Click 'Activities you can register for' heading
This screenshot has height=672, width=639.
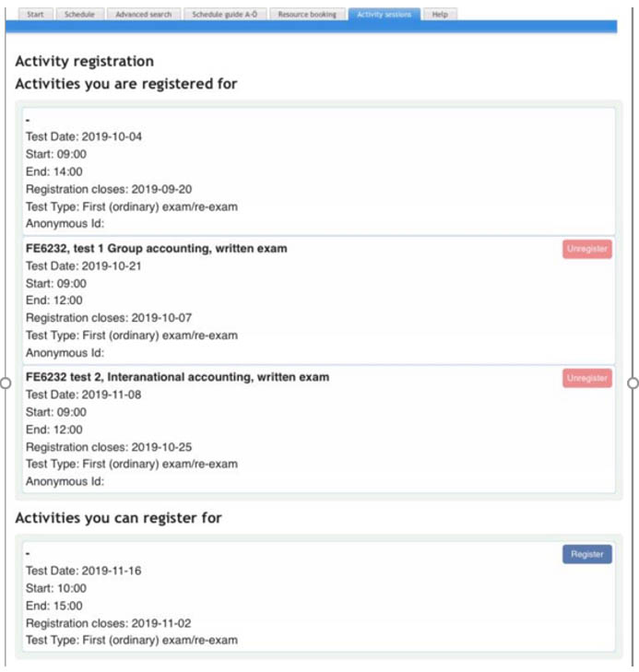tap(118, 518)
